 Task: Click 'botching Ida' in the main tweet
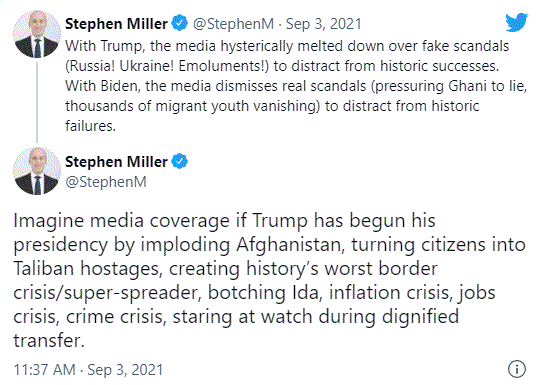point(263,292)
